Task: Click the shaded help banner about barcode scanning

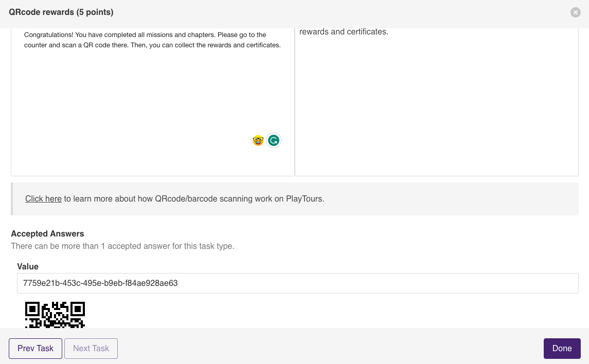Action: click(x=295, y=198)
